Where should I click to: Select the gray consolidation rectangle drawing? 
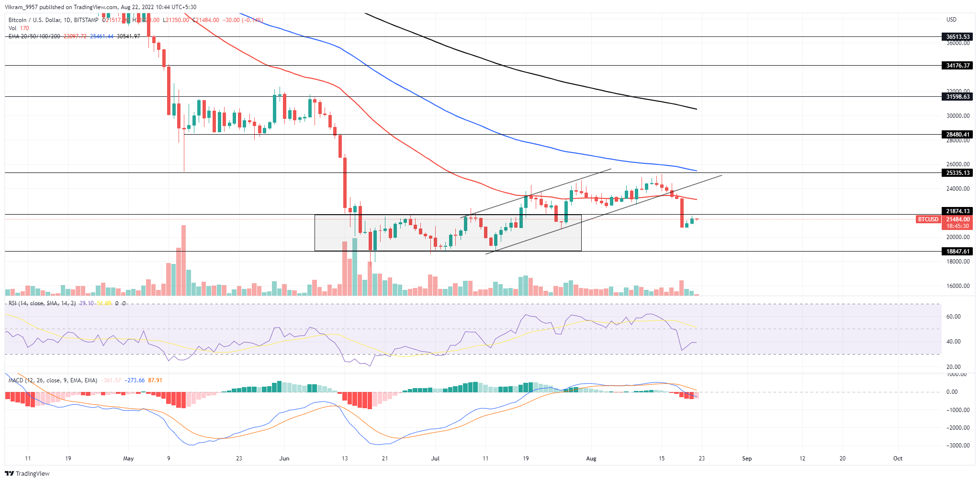pyautogui.click(x=448, y=233)
